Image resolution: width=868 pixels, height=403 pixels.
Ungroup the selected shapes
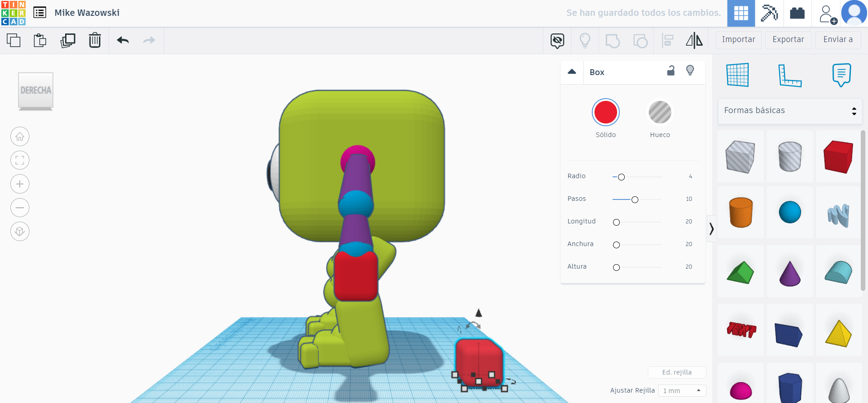coord(640,41)
